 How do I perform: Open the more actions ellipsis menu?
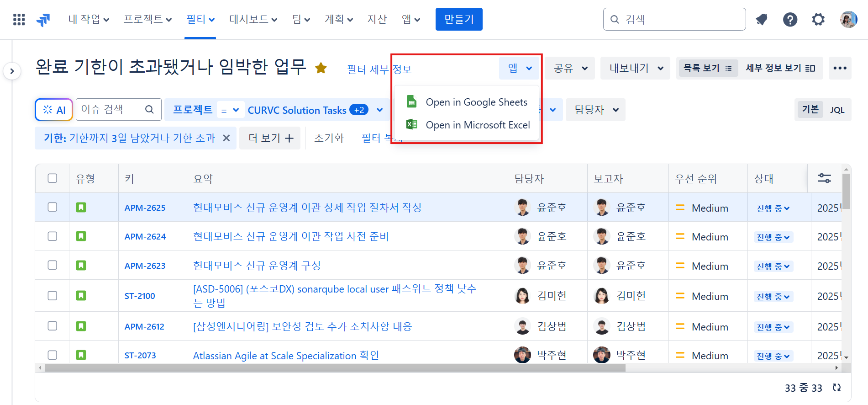[x=840, y=68]
